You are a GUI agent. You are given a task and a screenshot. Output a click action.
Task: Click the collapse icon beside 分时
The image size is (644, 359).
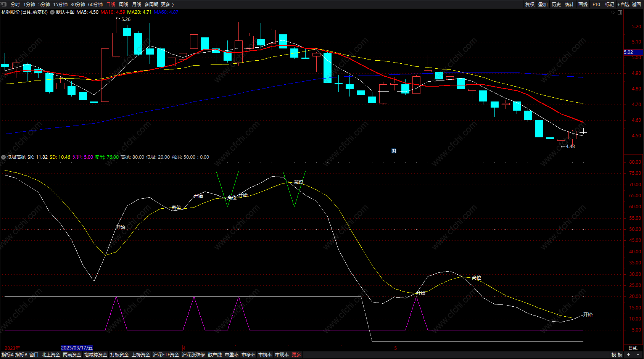click(4, 4)
